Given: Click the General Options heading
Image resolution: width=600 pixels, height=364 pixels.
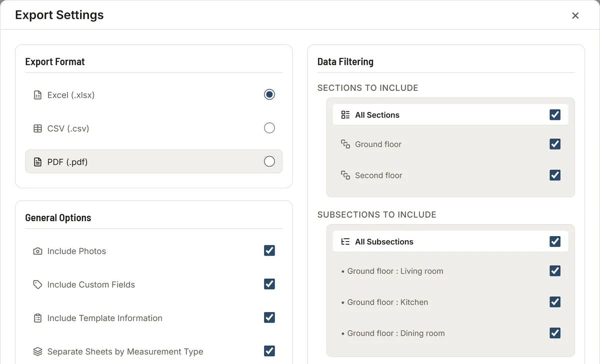Looking at the screenshot, I should [58, 218].
